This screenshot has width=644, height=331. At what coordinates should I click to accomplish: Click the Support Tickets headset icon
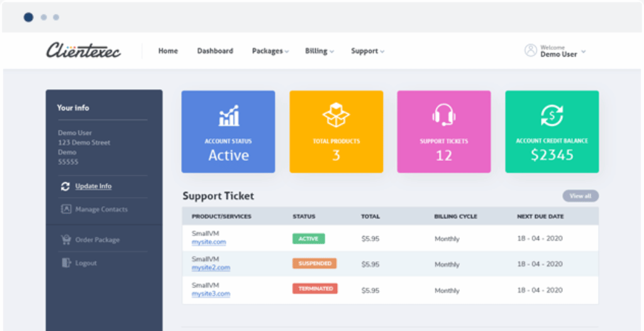pos(444,116)
